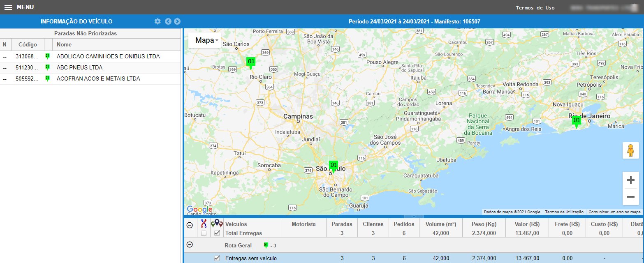
Task: Select ABC PNEUS LTDA row
Action: (90, 67)
